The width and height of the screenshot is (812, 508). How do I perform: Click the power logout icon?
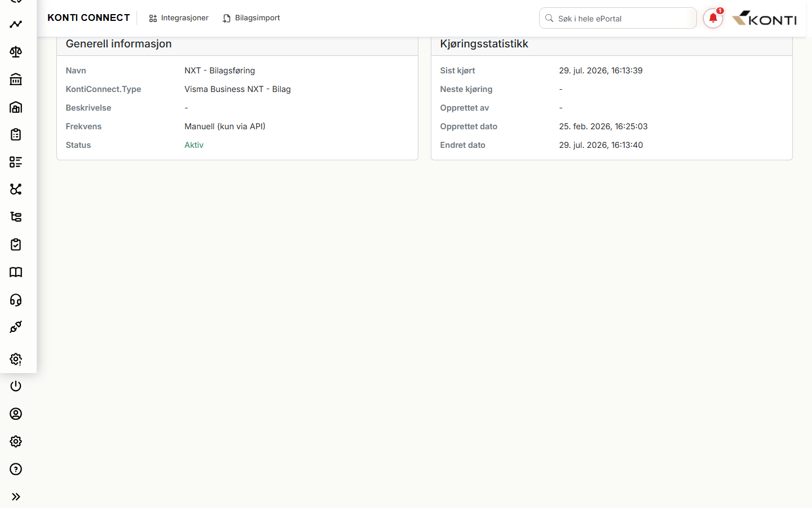coord(16,386)
